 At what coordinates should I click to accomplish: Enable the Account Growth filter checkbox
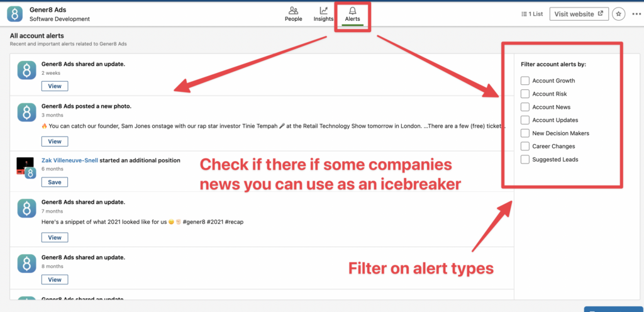(525, 81)
